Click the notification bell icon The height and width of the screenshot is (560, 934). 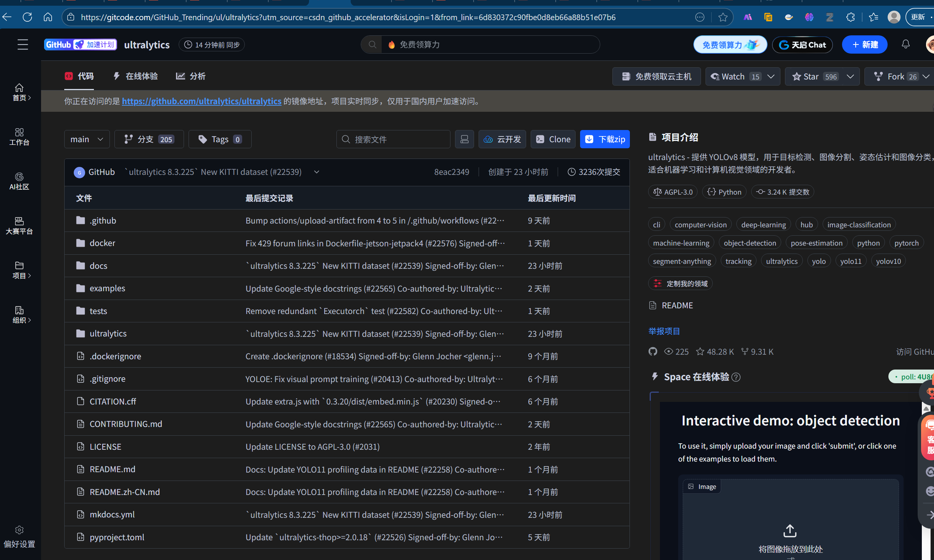point(905,44)
